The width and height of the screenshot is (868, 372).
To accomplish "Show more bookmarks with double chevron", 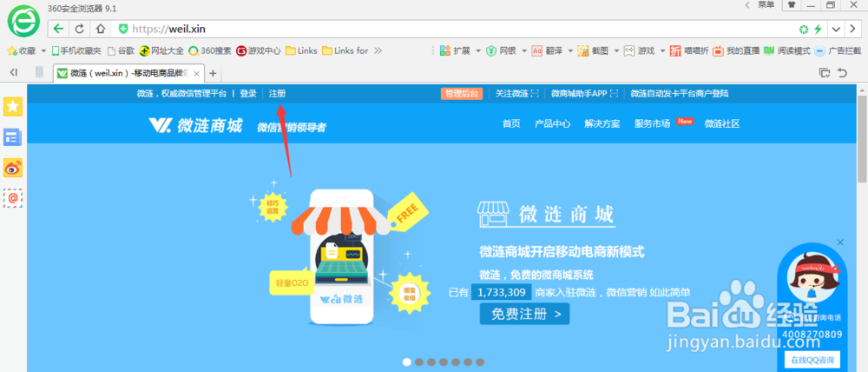I will [378, 51].
